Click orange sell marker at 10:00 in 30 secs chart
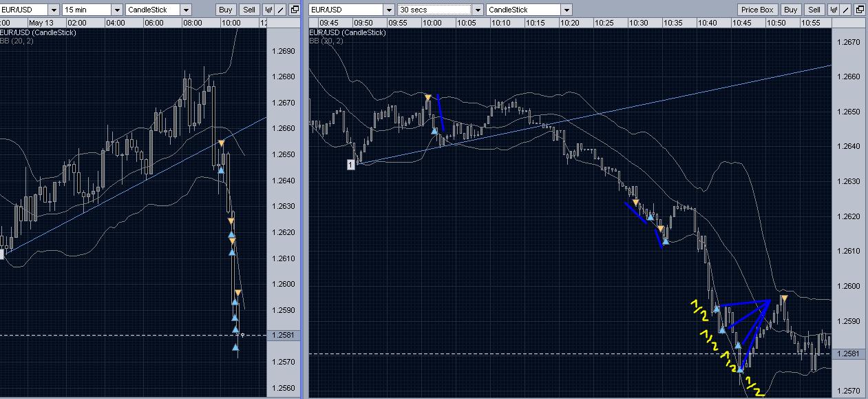This screenshot has height=399, width=868. tap(428, 97)
